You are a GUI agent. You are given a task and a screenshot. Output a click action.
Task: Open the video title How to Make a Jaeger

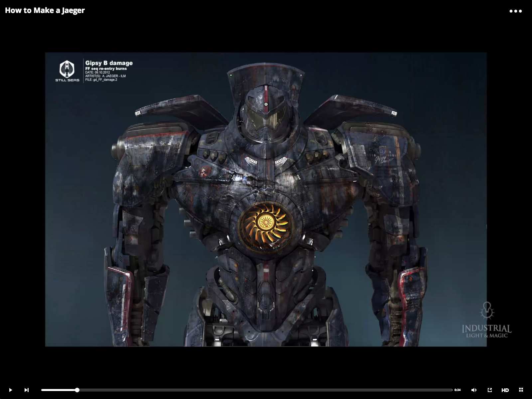click(45, 10)
